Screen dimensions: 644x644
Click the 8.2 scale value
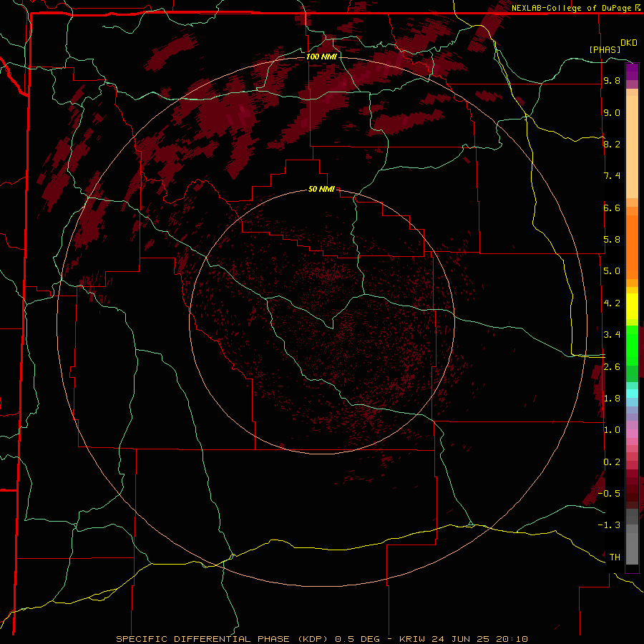pos(612,144)
